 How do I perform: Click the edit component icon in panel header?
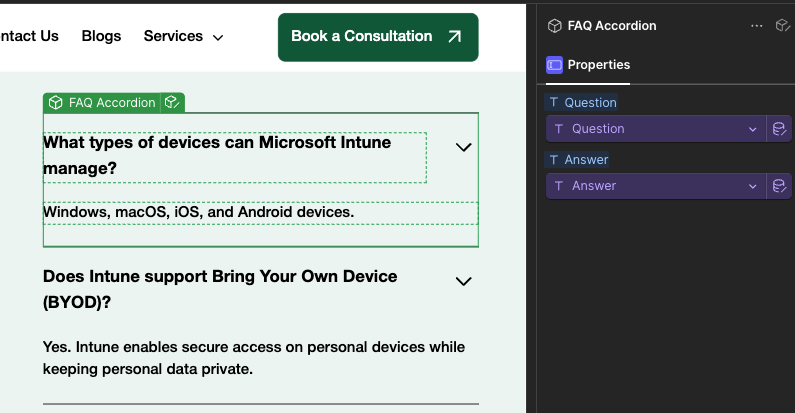coord(783,25)
